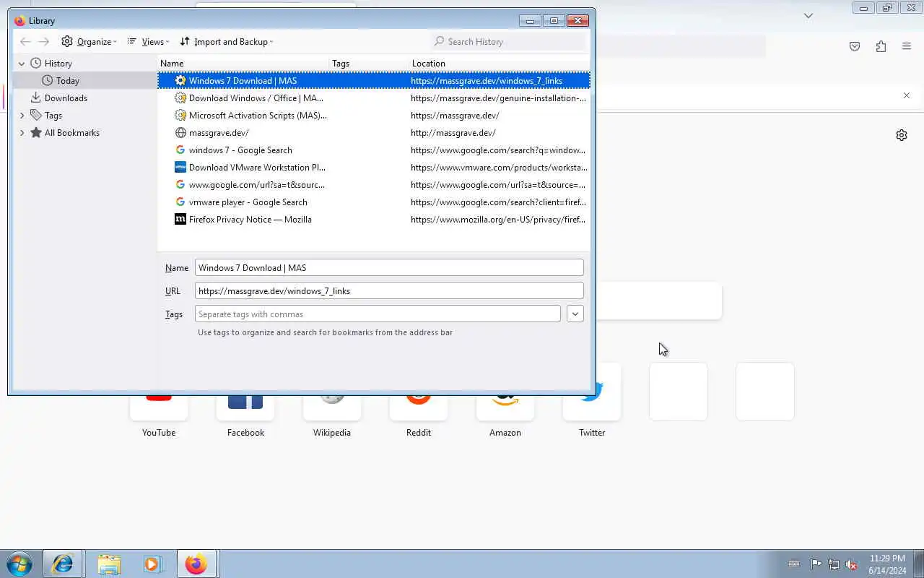Viewport: 924px width, 578px height.
Task: Click the URL text field
Action: pos(389,291)
